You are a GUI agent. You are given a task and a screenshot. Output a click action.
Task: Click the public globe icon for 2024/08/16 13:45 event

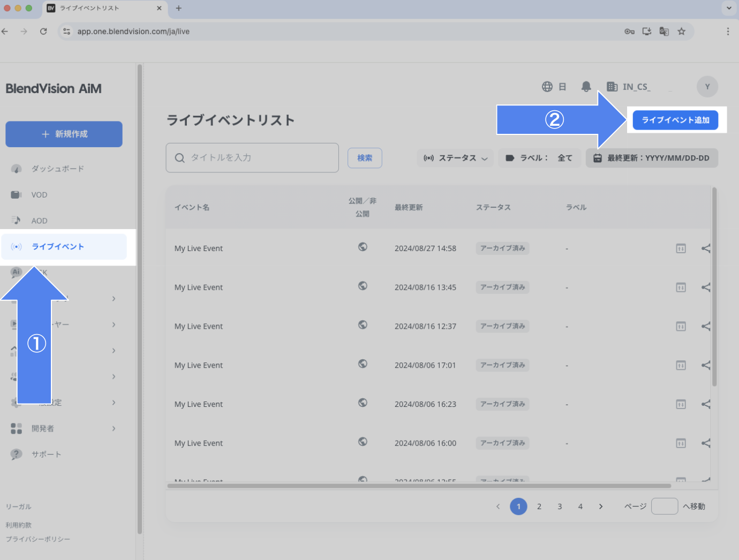pyautogui.click(x=363, y=286)
